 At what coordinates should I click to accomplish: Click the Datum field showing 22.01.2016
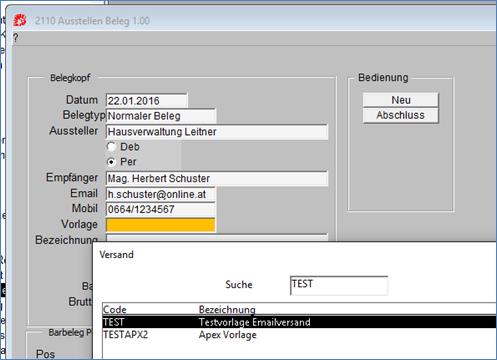pos(147,101)
